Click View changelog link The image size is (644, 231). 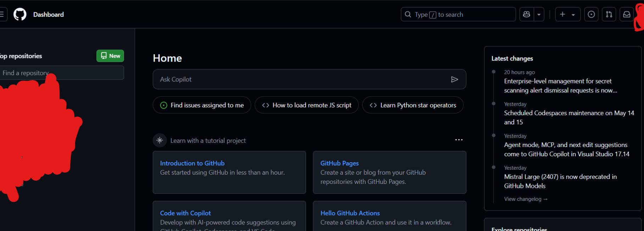(x=526, y=199)
